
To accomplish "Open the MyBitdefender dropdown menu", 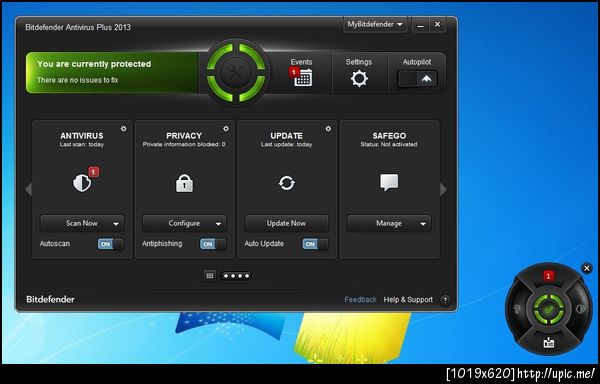I will (x=375, y=24).
